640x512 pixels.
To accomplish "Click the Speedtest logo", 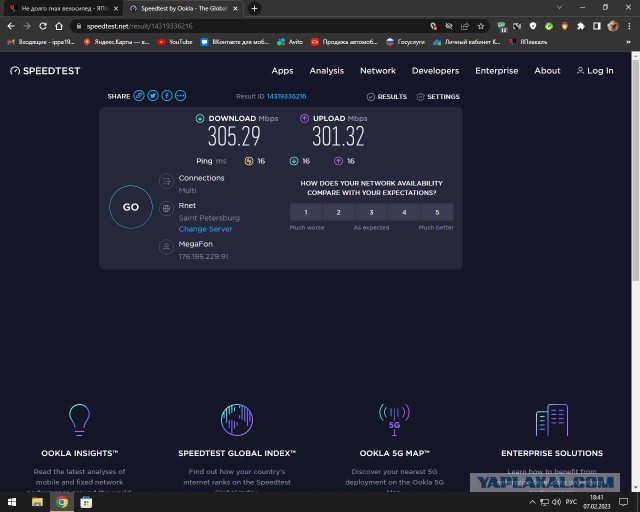I will click(x=45, y=71).
